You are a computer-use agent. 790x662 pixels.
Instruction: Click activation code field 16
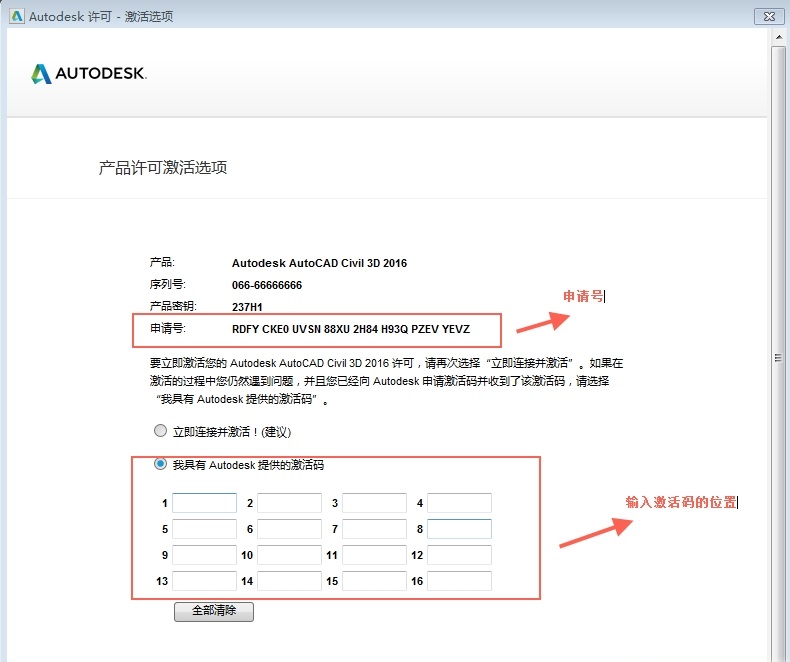pyautogui.click(x=459, y=581)
